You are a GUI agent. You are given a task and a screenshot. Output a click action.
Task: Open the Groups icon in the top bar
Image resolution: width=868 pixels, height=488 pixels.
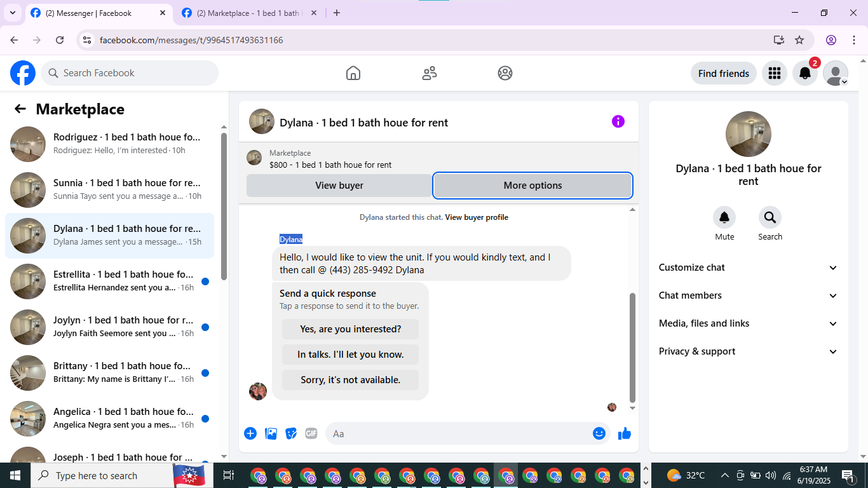(x=505, y=73)
